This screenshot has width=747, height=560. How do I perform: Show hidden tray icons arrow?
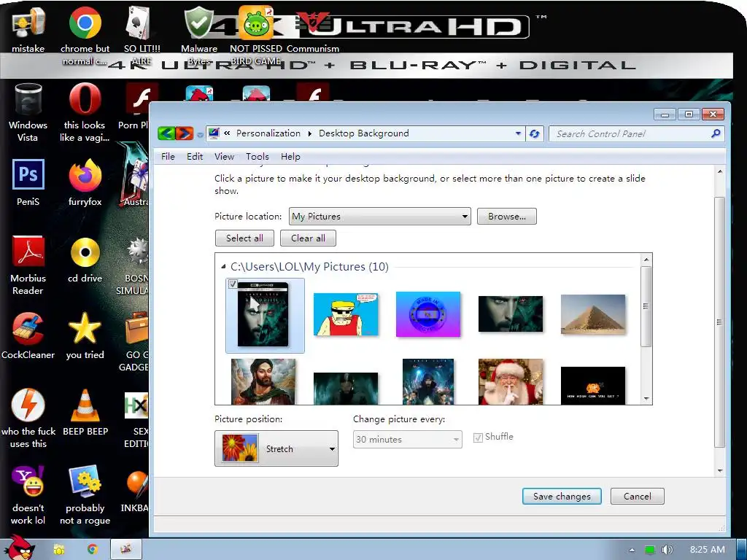click(x=632, y=550)
